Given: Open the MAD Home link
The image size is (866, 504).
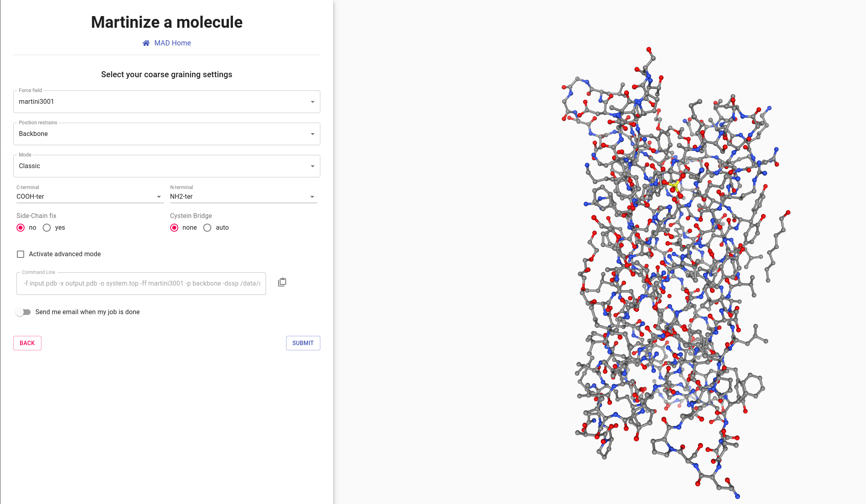Looking at the screenshot, I should click(172, 43).
